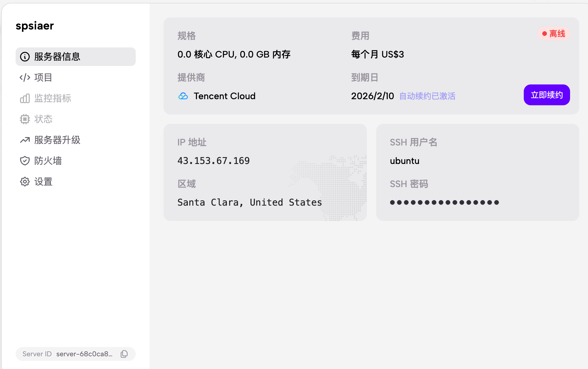Click the Tencent Cloud logo icon

coord(183,96)
